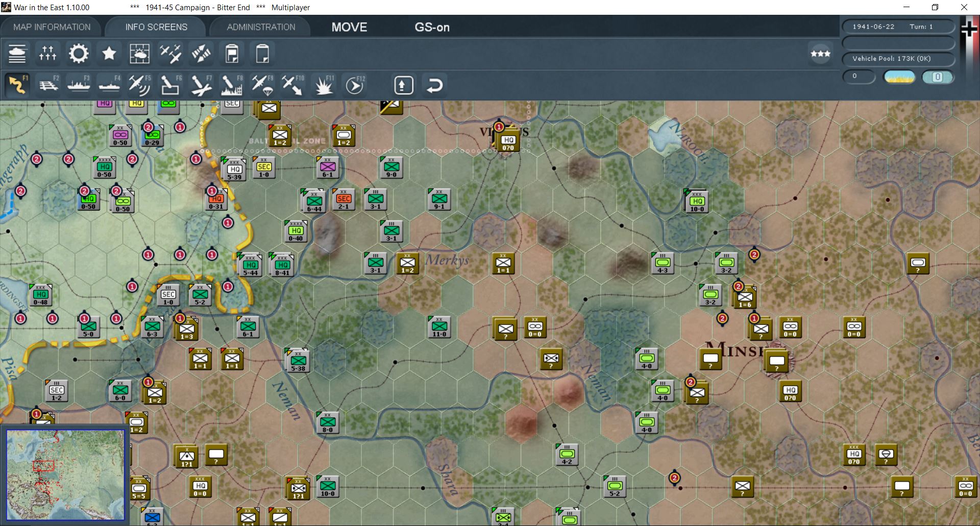This screenshot has height=526, width=980.
Task: Click the 1941-06-22 Turn 1 date field
Action: click(898, 27)
